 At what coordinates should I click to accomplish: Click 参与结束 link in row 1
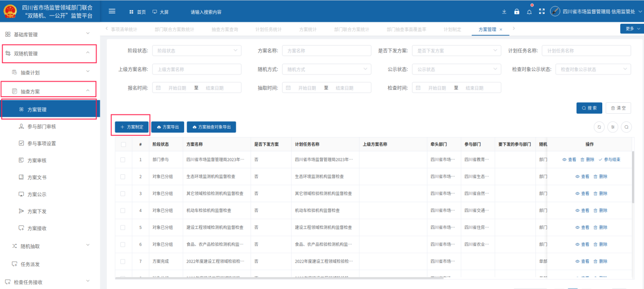point(609,160)
